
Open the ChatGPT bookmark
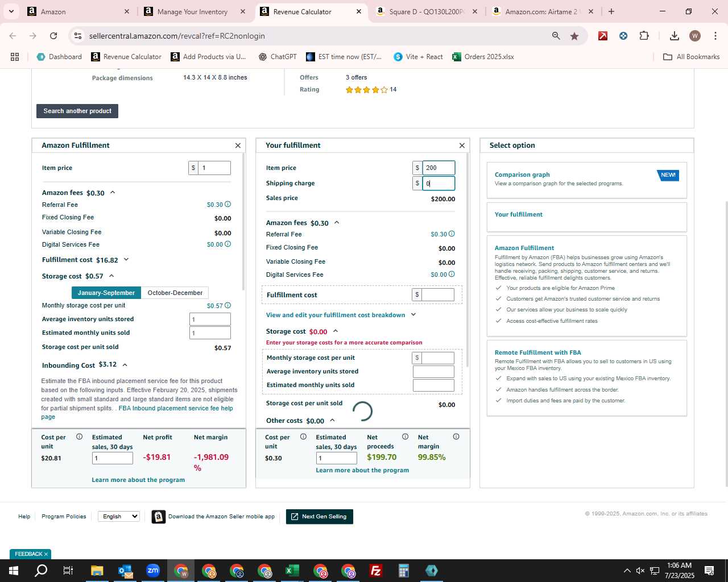click(x=278, y=57)
